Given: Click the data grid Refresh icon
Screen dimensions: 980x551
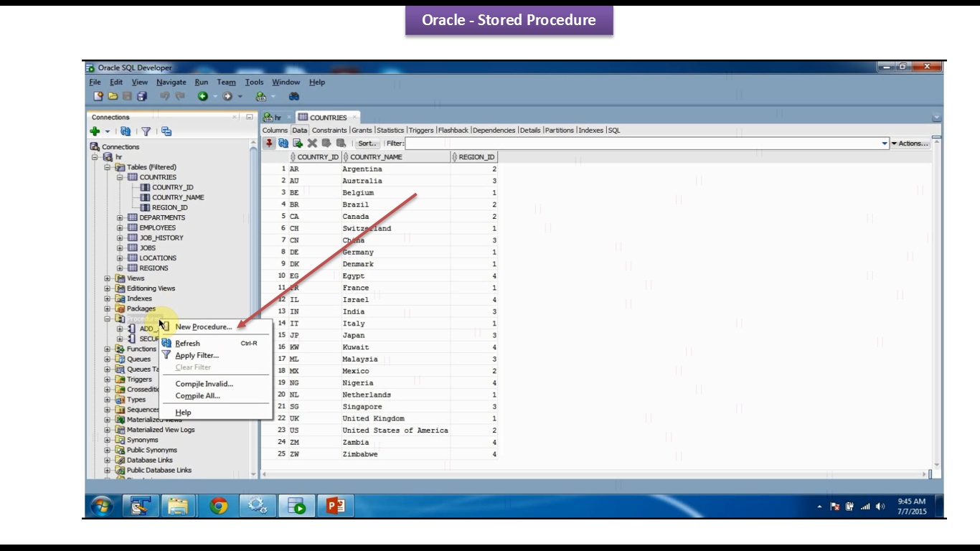Looking at the screenshot, I should click(283, 143).
